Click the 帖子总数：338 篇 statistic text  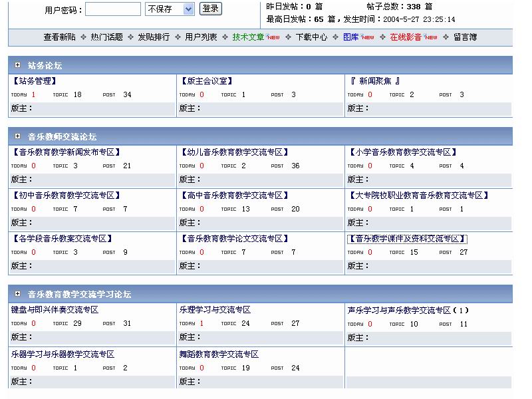click(400, 7)
